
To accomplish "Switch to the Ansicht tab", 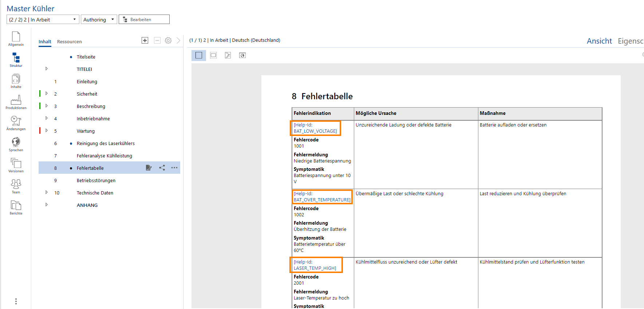I will tap(599, 41).
